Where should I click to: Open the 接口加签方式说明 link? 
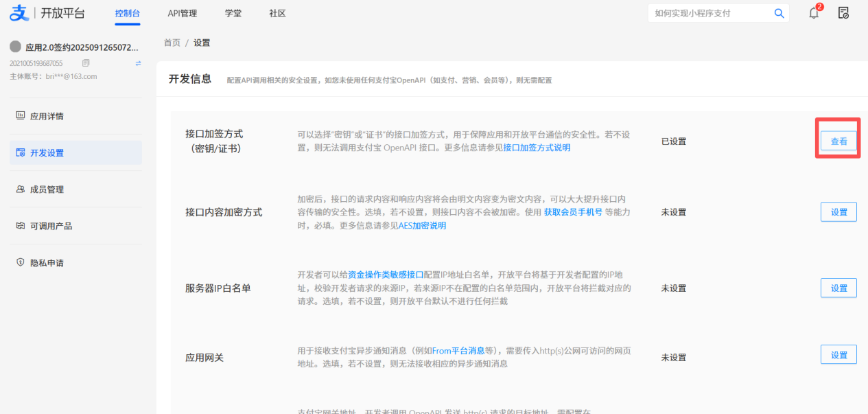click(537, 148)
